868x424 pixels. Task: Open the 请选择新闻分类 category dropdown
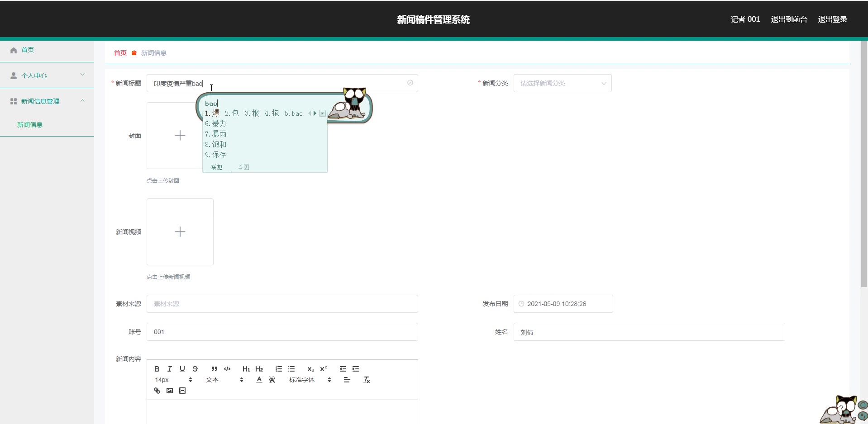point(563,83)
